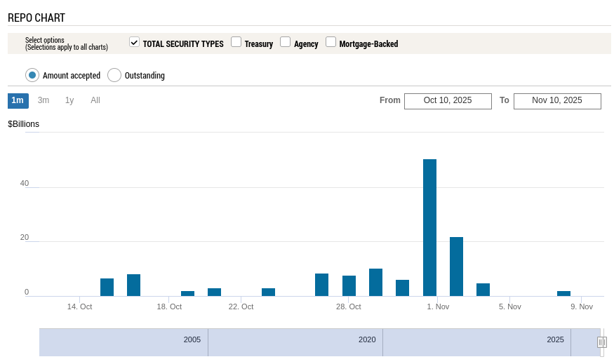
Task: Tick the Mortgage-Backed checkbox
Action: tap(331, 42)
